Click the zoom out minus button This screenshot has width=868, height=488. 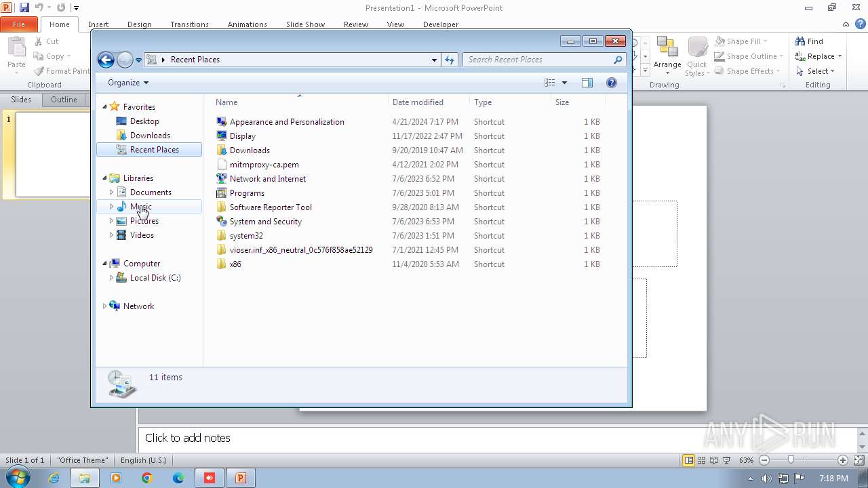point(764,460)
